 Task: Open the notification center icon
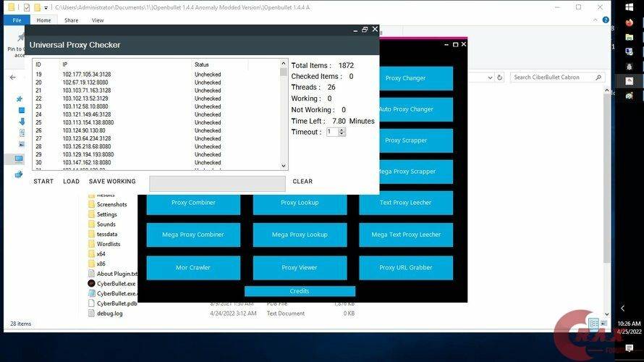630,348
